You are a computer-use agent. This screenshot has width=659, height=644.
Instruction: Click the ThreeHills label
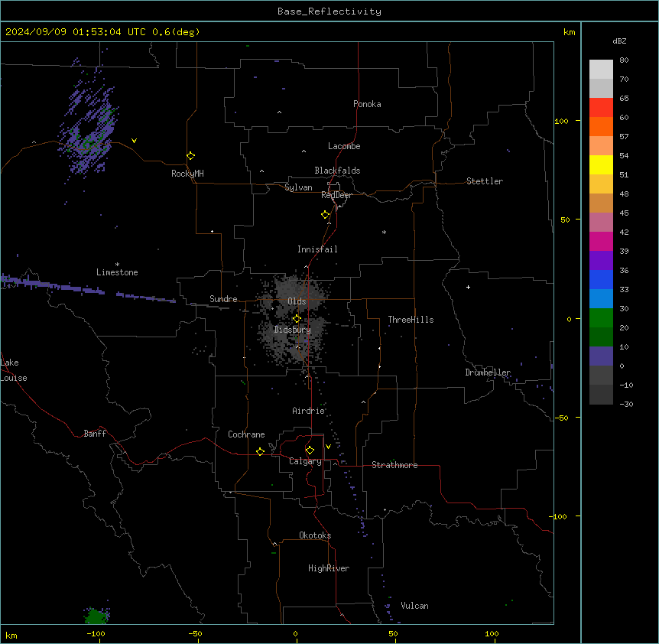[x=411, y=320]
